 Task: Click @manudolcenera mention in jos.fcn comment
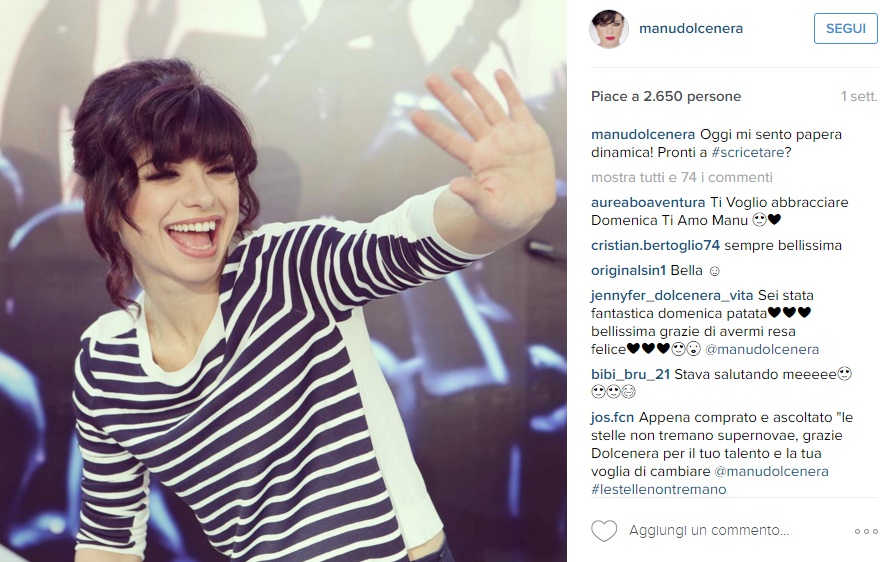click(772, 471)
